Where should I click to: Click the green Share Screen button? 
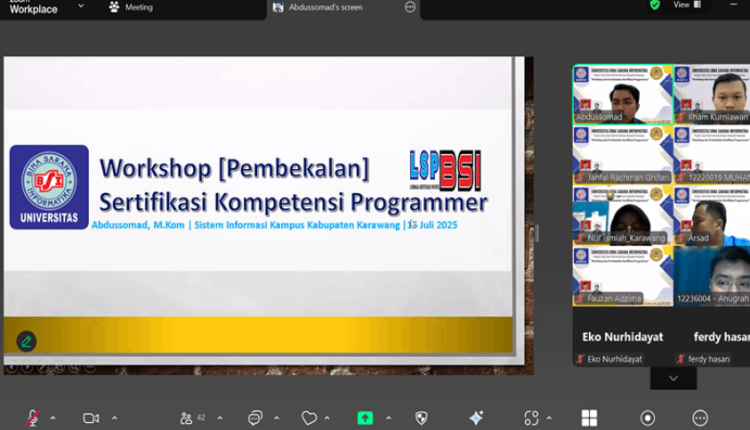click(x=365, y=418)
